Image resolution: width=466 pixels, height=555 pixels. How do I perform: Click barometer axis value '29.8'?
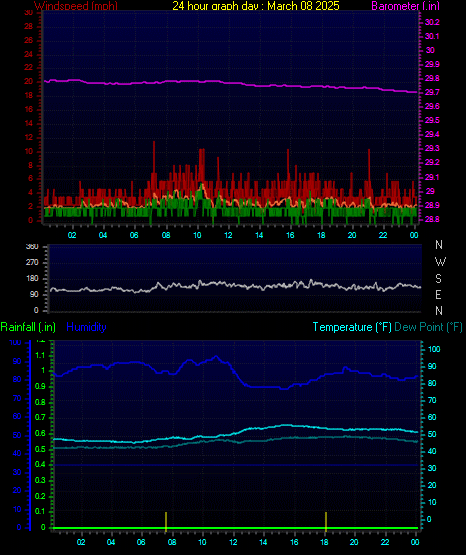click(x=432, y=78)
